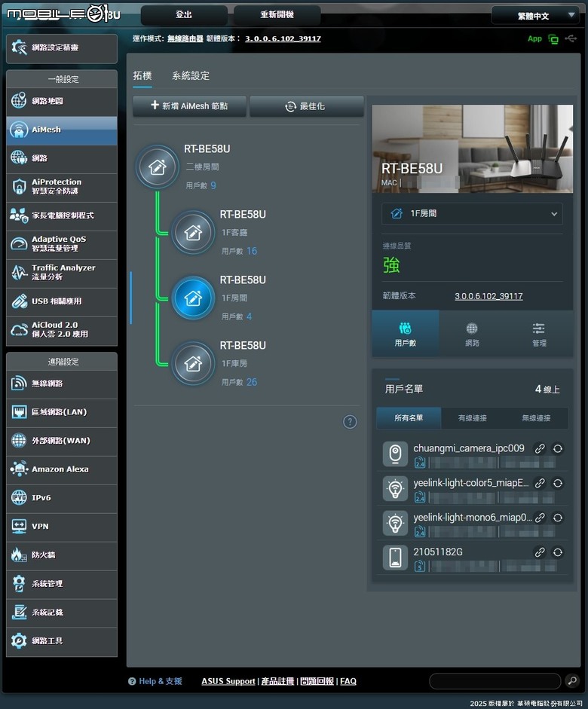Open 網路工具 network tools
This screenshot has height=709, width=588.
(62, 642)
